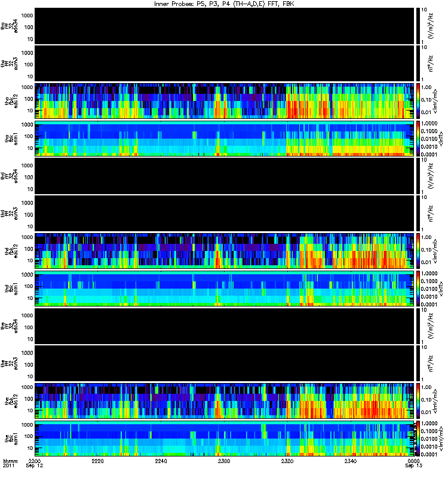Click the thd fff 32 edc34 black panel

click(x=225, y=176)
